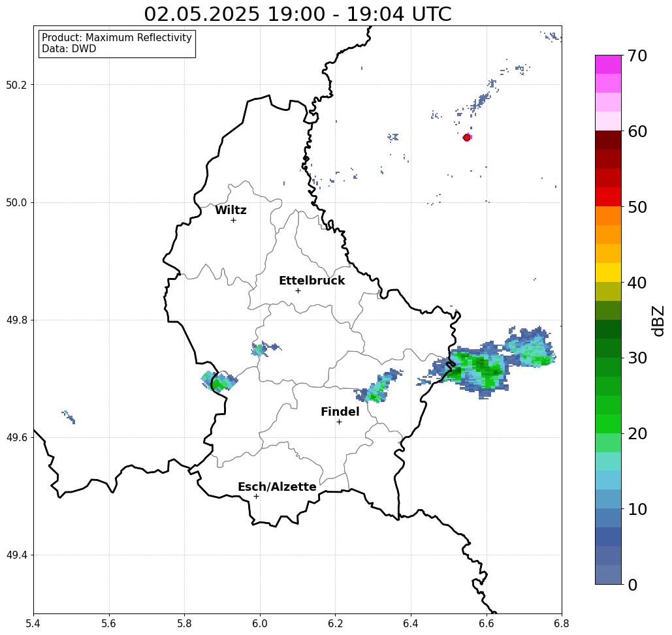Click the dark red colorbar segment below 60
This screenshot has width=672, height=635.
tap(608, 140)
